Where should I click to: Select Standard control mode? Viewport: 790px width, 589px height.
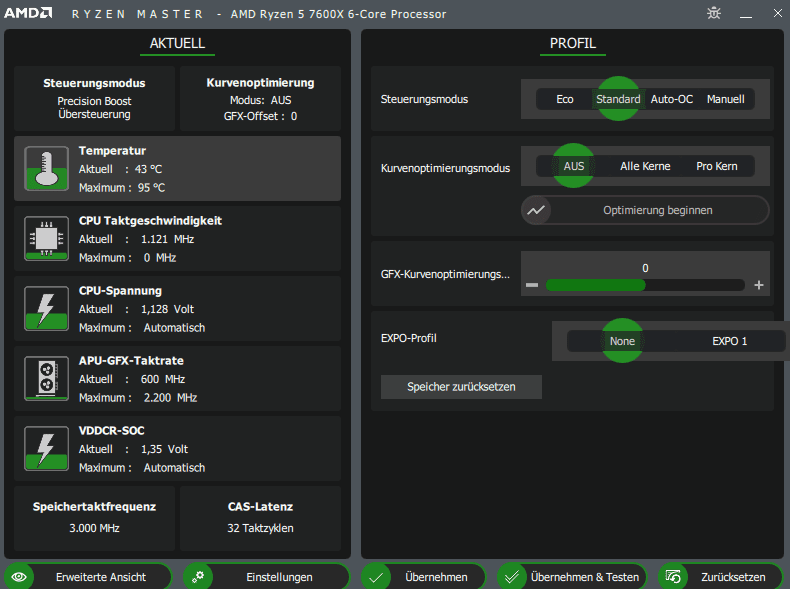tap(618, 99)
